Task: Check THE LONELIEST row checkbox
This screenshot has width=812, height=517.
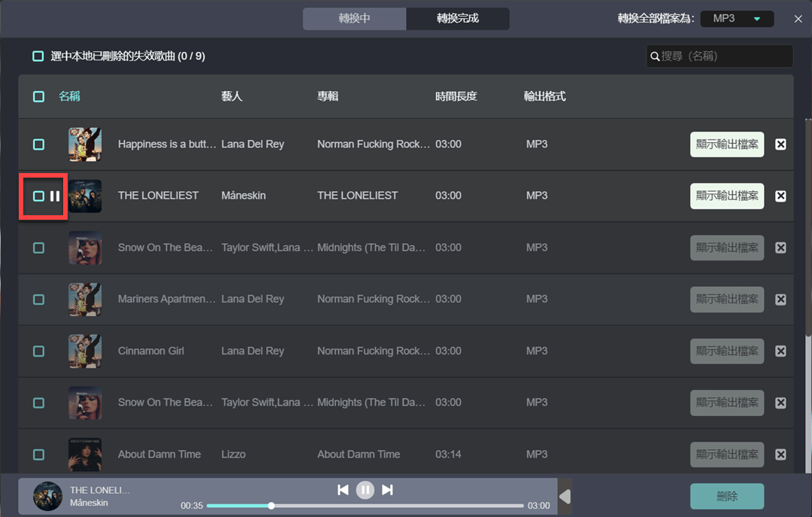Action: (x=38, y=196)
